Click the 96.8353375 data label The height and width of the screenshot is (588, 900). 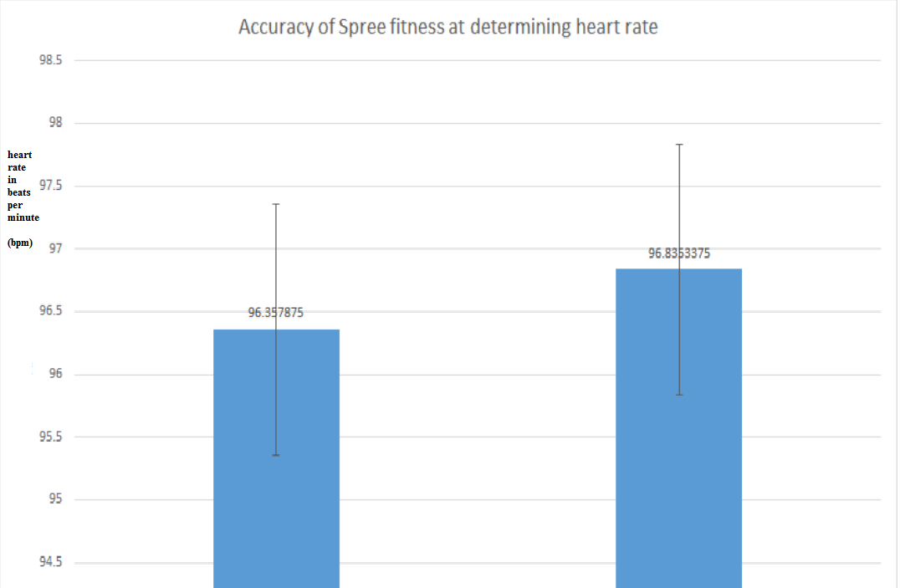coord(679,253)
